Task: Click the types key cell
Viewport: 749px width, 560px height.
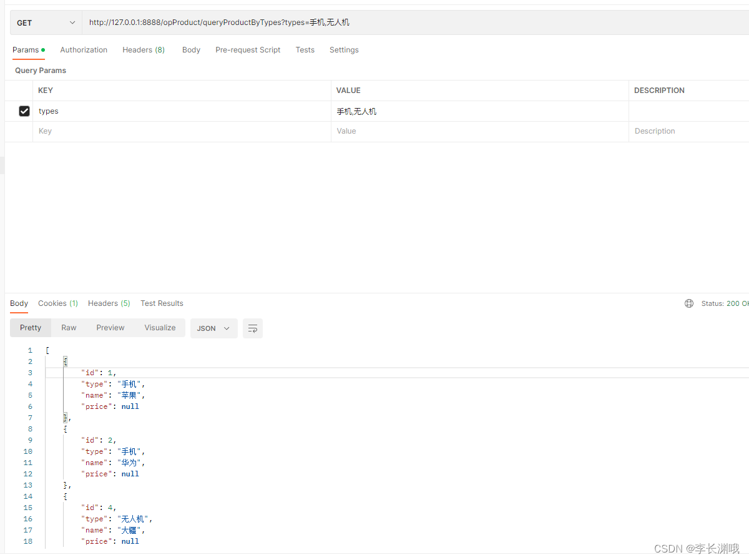Action: [x=182, y=111]
